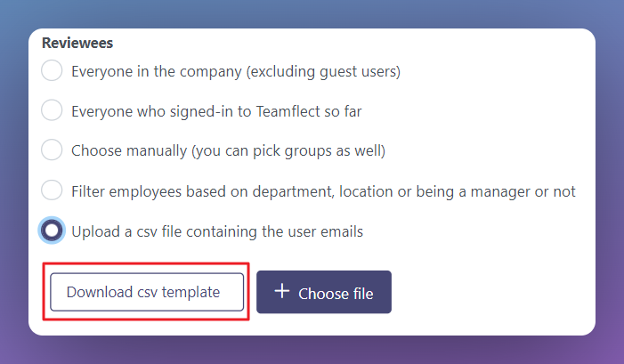Click the plus icon on Choose file
This screenshot has width=624, height=364.
click(282, 292)
